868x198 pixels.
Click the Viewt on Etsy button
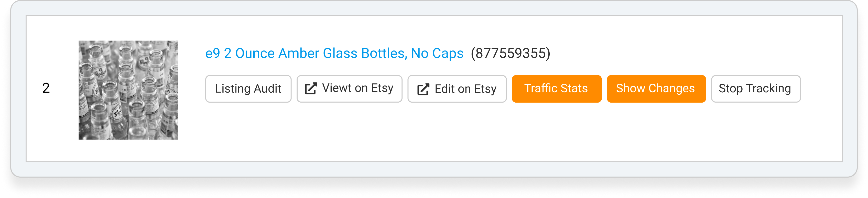pos(349,89)
